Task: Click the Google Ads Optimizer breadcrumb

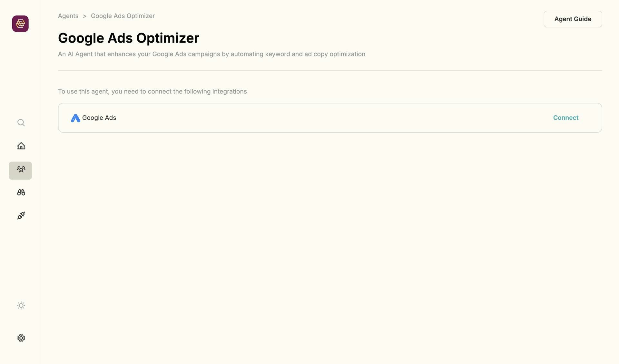Action: [123, 15]
